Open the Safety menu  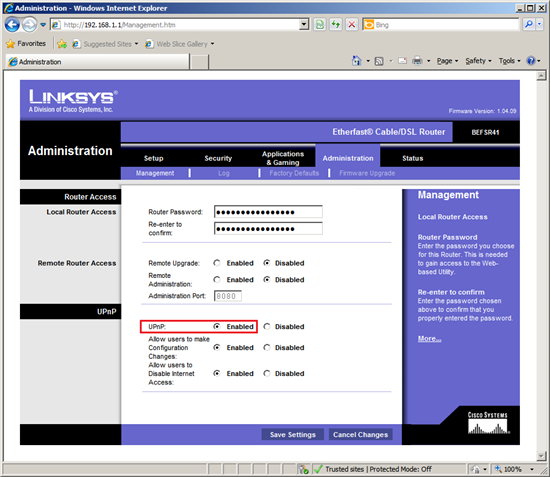coord(478,61)
